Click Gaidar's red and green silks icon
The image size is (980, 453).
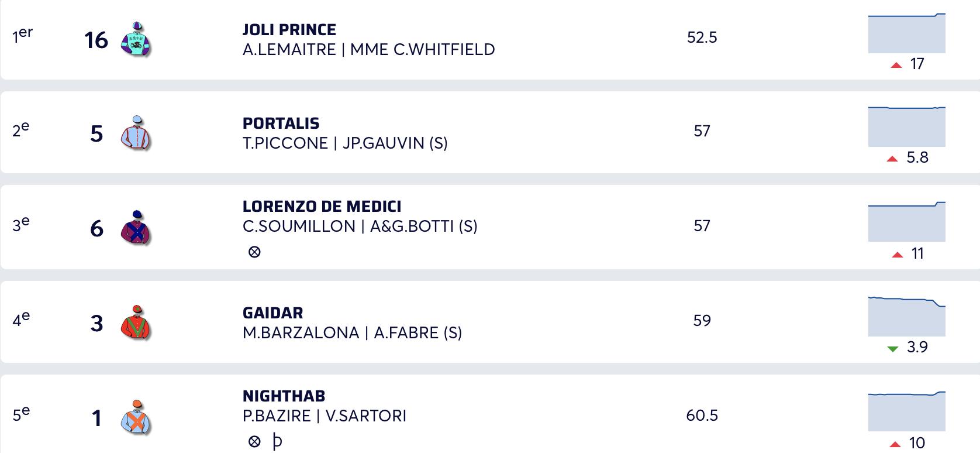[x=136, y=322]
